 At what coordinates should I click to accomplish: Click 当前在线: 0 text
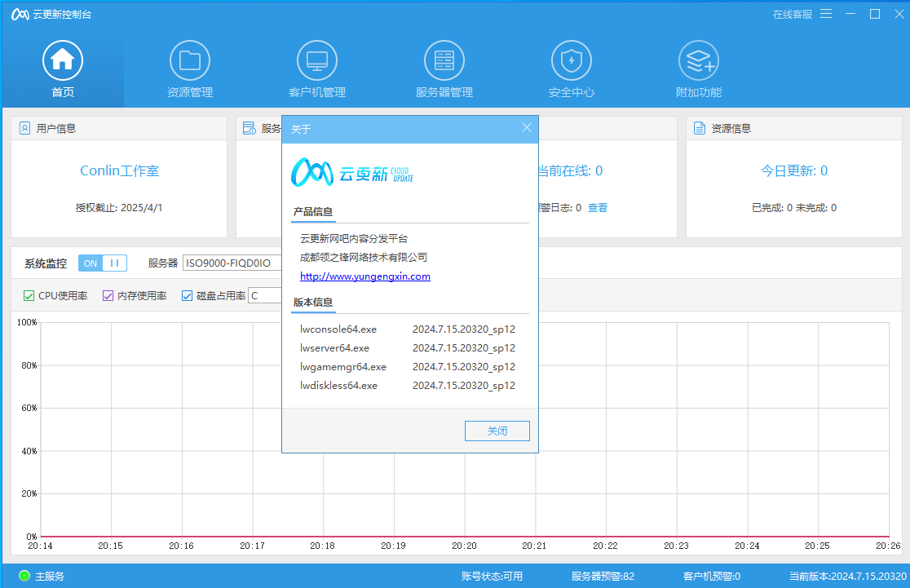571,170
